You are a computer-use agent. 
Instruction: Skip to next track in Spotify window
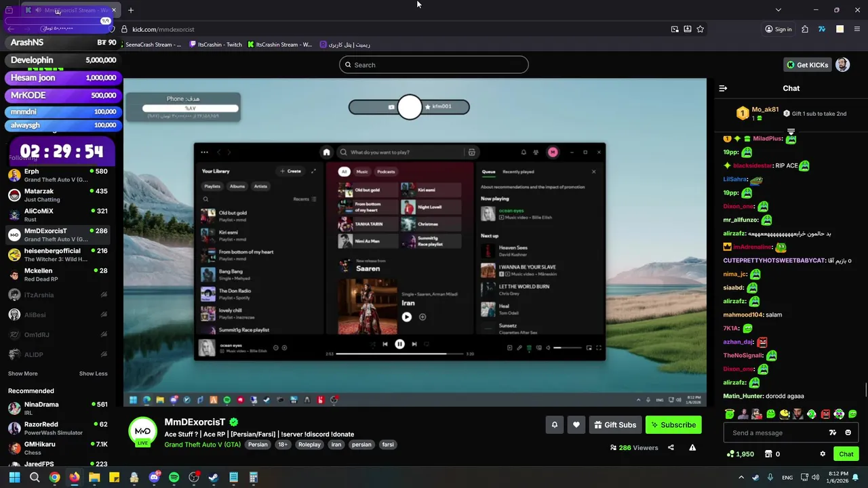tap(414, 344)
